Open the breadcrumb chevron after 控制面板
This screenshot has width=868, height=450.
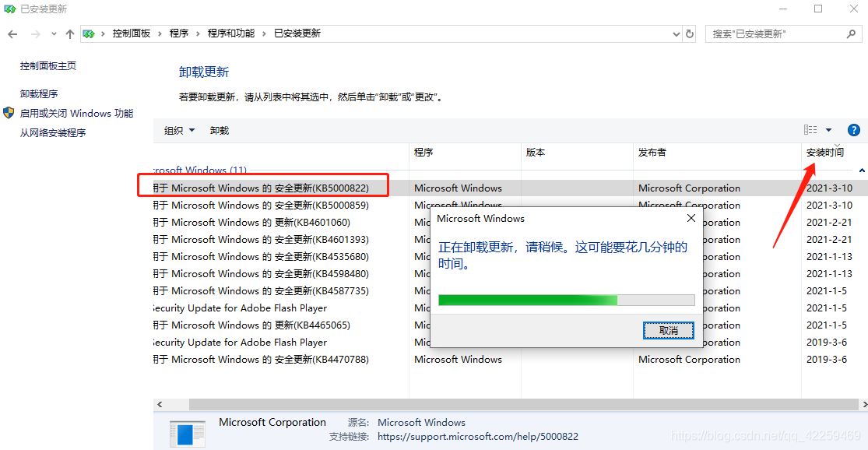(160, 34)
